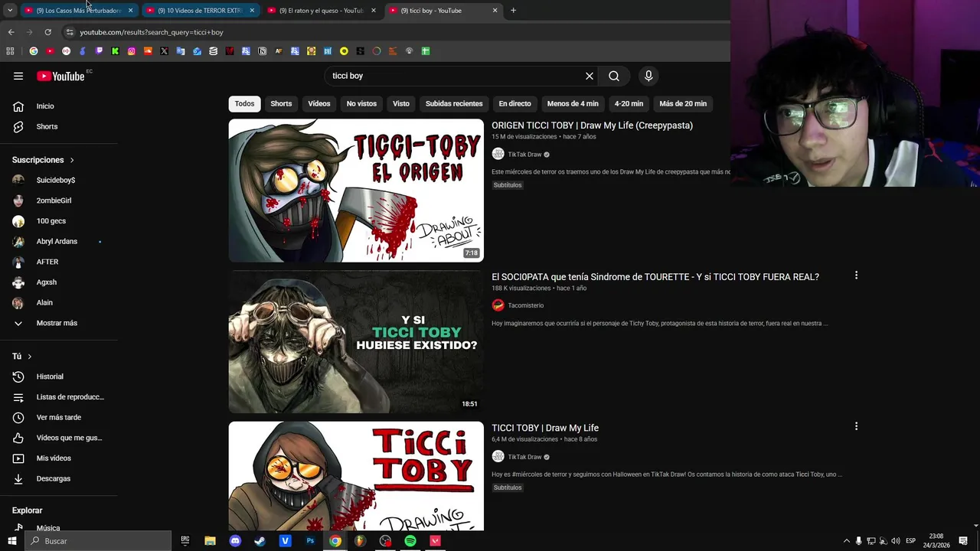Open ORIGEN TICCI TOBY video title link
This screenshot has width=980, height=551.
click(x=592, y=126)
